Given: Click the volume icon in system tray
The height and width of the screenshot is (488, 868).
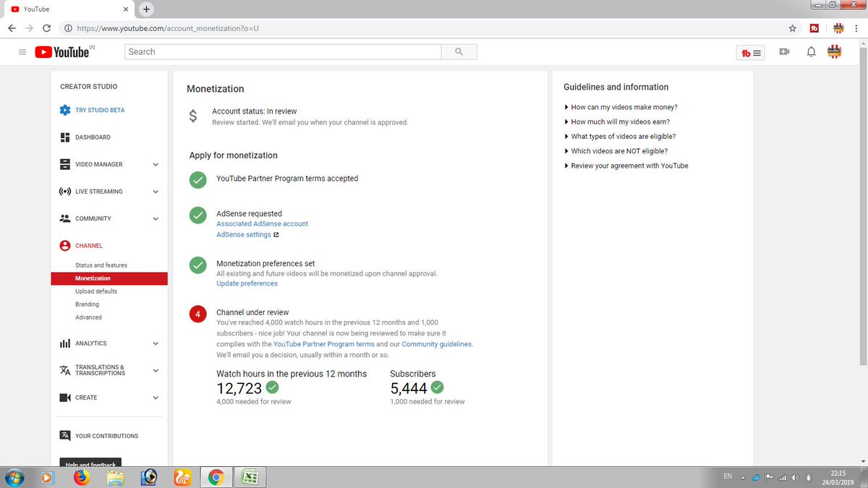Looking at the screenshot, I should 794,477.
